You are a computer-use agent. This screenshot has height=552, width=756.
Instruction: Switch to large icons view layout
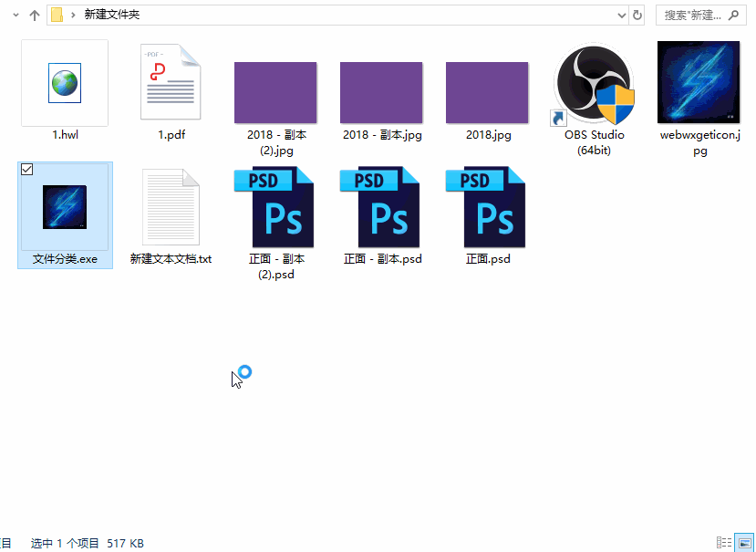pos(744,542)
